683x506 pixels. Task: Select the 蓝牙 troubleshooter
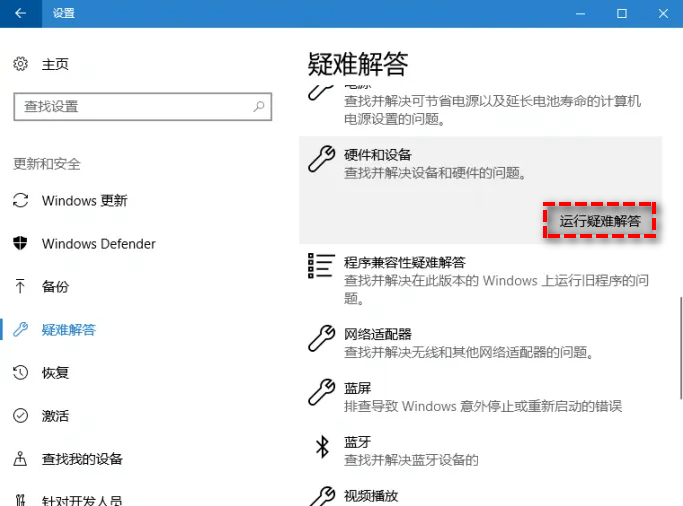tap(358, 442)
